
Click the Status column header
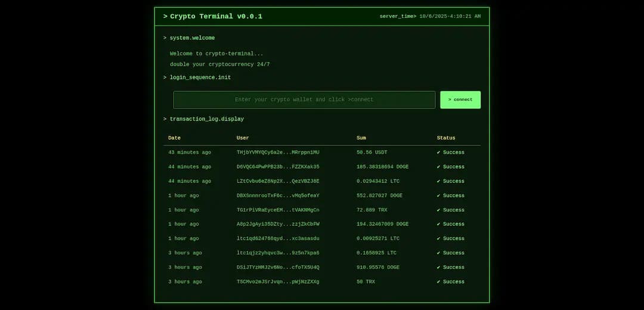pyautogui.click(x=446, y=138)
